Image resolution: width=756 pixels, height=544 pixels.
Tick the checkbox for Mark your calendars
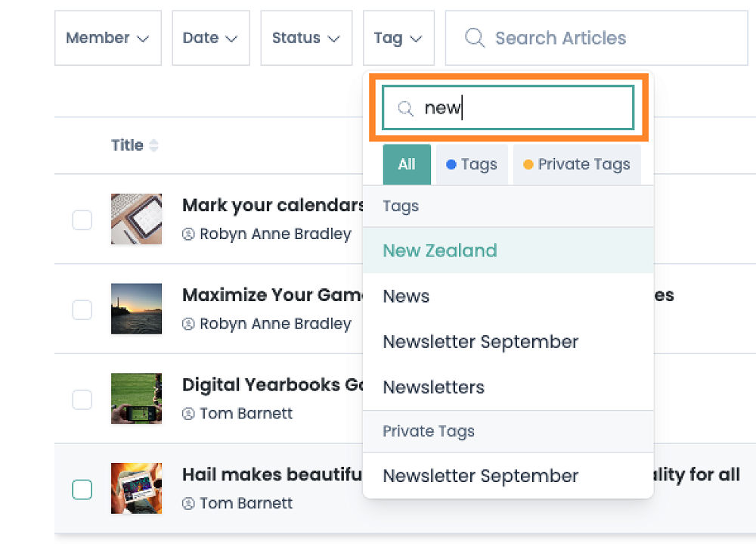click(82, 220)
